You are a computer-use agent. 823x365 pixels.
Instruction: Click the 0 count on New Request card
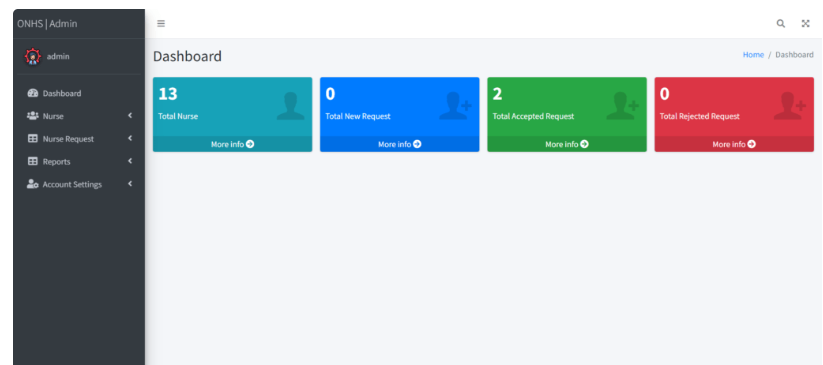[x=330, y=94]
